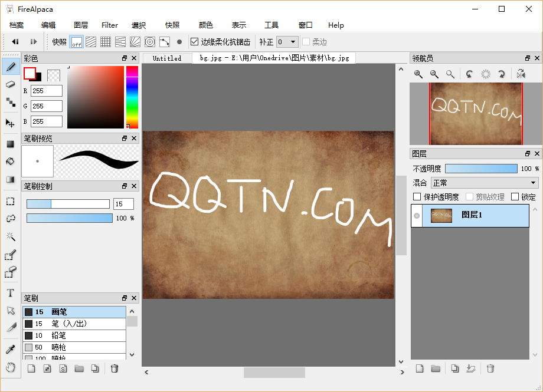Choose the Text tool
This screenshot has width=543, height=392.
[10, 293]
